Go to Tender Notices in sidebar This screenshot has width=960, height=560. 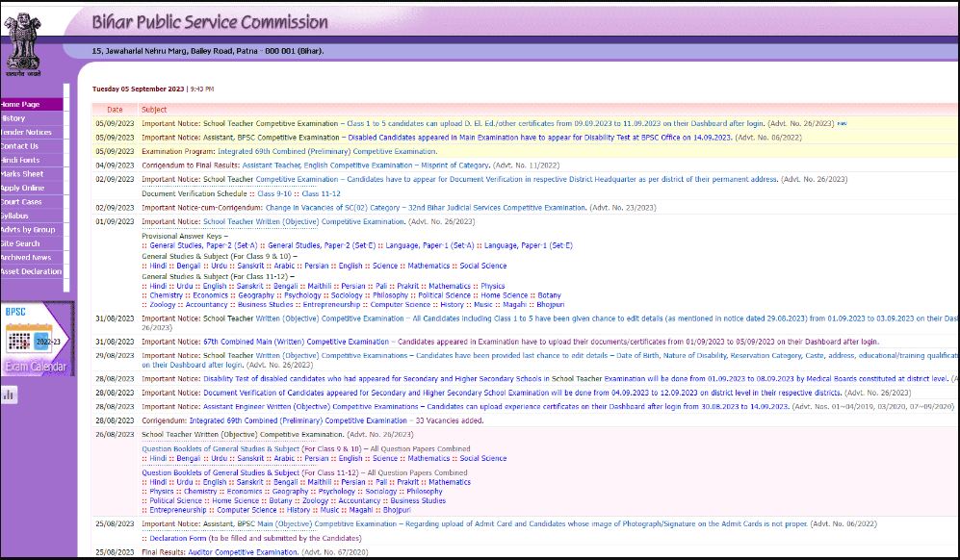tap(26, 132)
